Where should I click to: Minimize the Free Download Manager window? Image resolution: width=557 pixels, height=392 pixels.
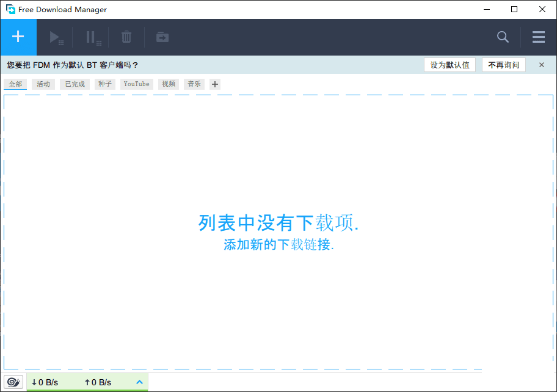point(487,9)
